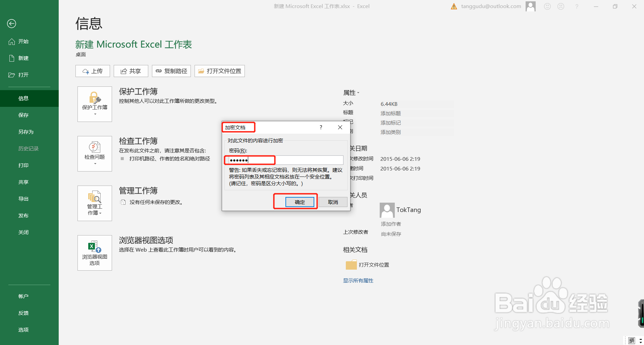Click the 上传 button
The height and width of the screenshot is (345, 644).
pyautogui.click(x=93, y=71)
